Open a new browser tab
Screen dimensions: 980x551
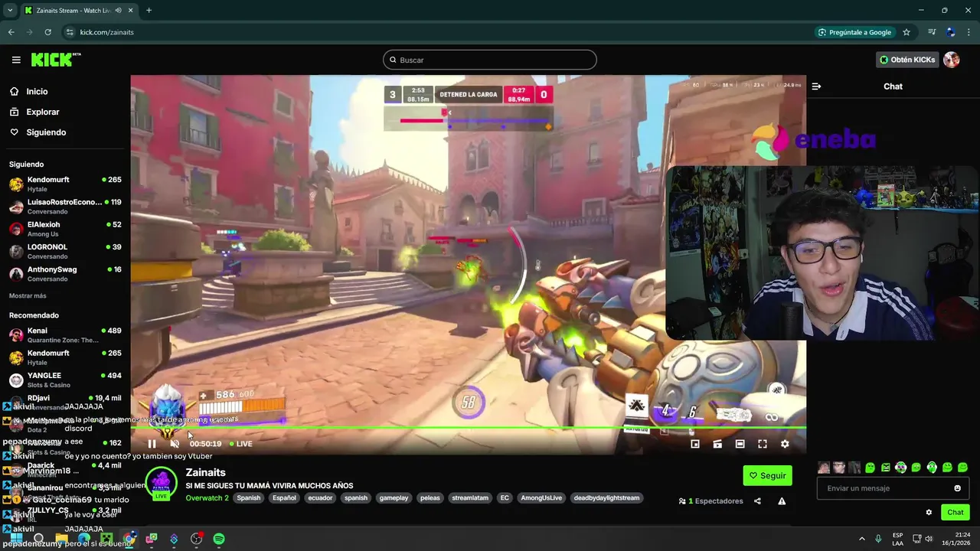point(149,10)
